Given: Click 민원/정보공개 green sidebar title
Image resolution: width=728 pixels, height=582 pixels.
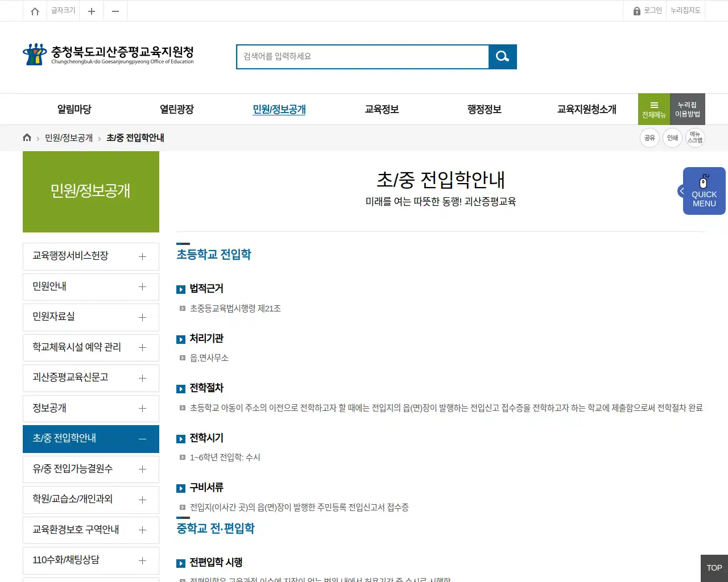Looking at the screenshot, I should click(91, 192).
